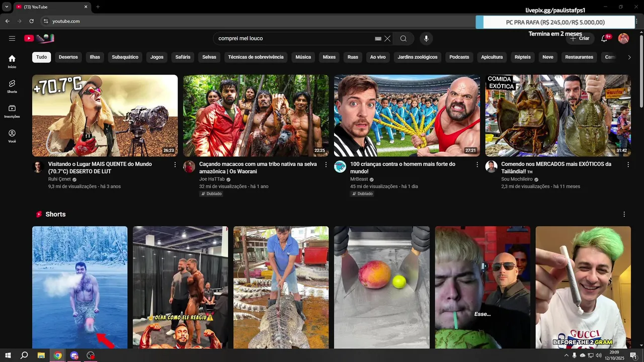Open options for the Os Waorani video
The height and width of the screenshot is (362, 644).
pos(326,164)
